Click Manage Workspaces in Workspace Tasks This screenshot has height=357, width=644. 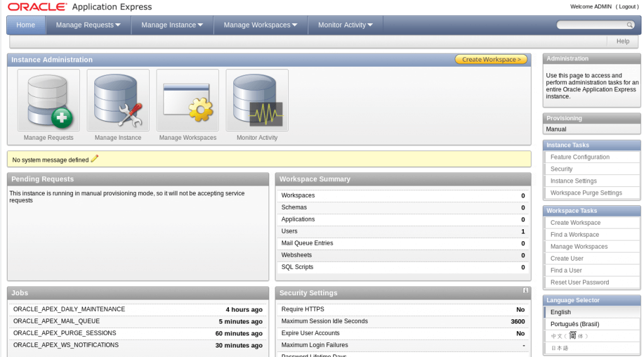[x=579, y=246]
